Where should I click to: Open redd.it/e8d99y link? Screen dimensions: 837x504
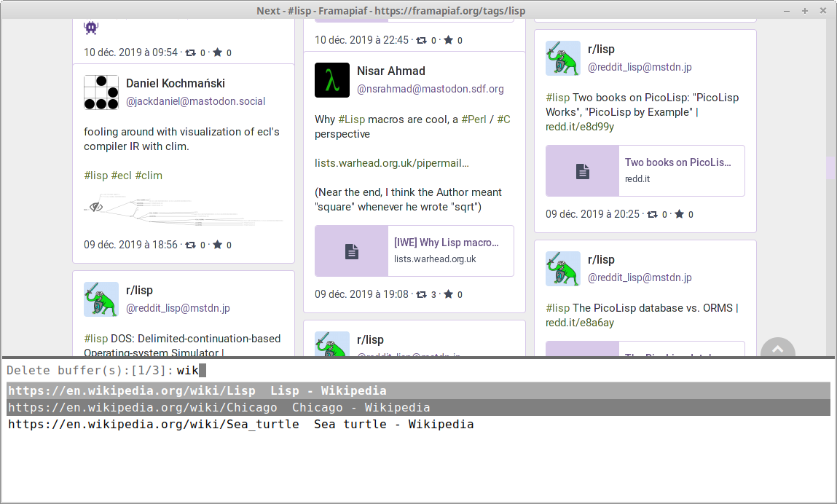pyautogui.click(x=580, y=127)
